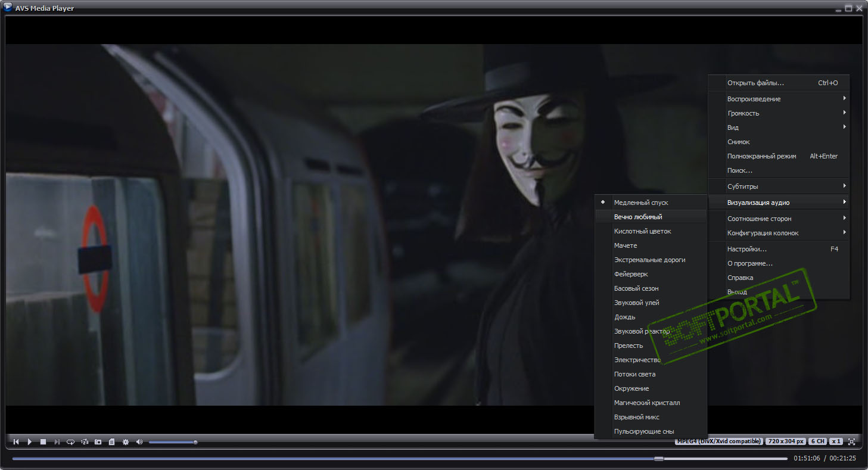868x470 pixels.
Task: Start playback with the Play button
Action: [30, 441]
